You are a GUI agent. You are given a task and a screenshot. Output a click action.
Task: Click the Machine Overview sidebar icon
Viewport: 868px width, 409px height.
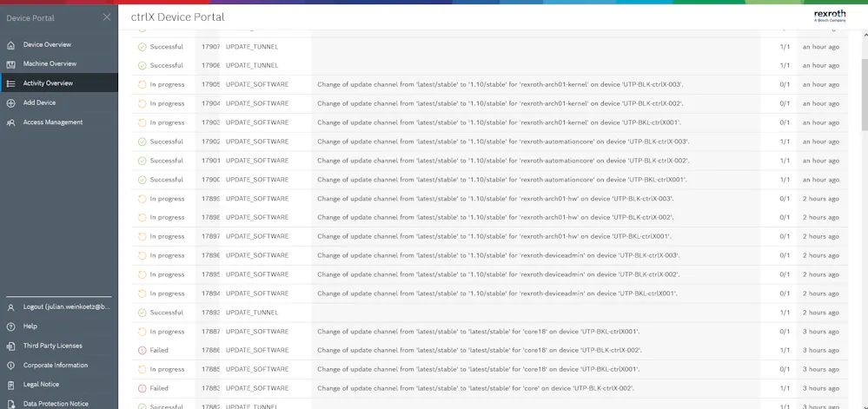pyautogui.click(x=10, y=64)
